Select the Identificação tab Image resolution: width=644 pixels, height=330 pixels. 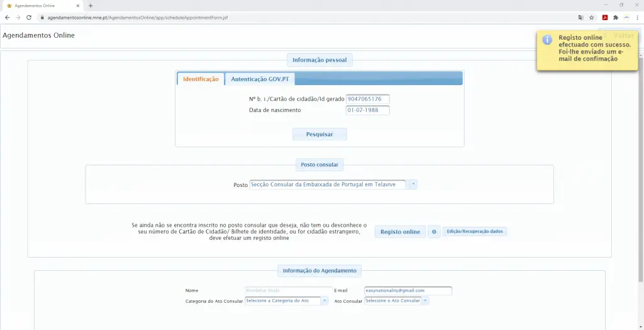tap(201, 79)
